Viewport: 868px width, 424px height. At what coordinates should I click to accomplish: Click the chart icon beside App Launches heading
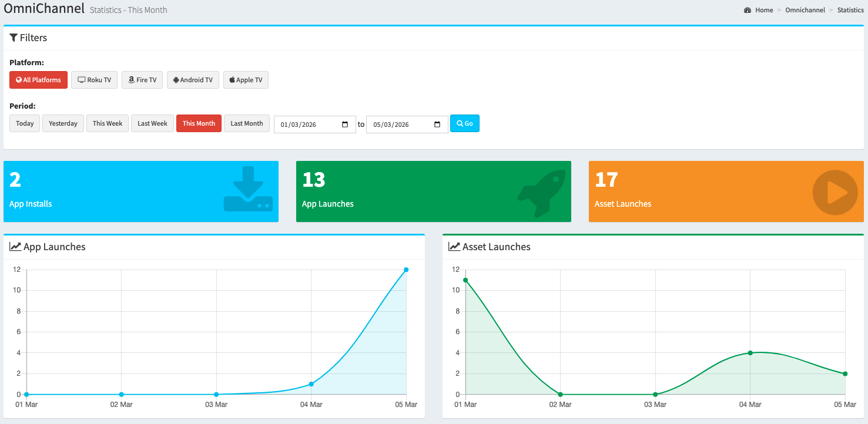pyautogui.click(x=15, y=247)
